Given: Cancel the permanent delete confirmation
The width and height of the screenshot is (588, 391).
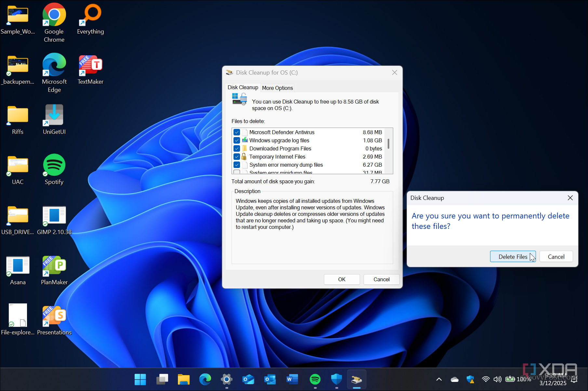Looking at the screenshot, I should pyautogui.click(x=556, y=257).
